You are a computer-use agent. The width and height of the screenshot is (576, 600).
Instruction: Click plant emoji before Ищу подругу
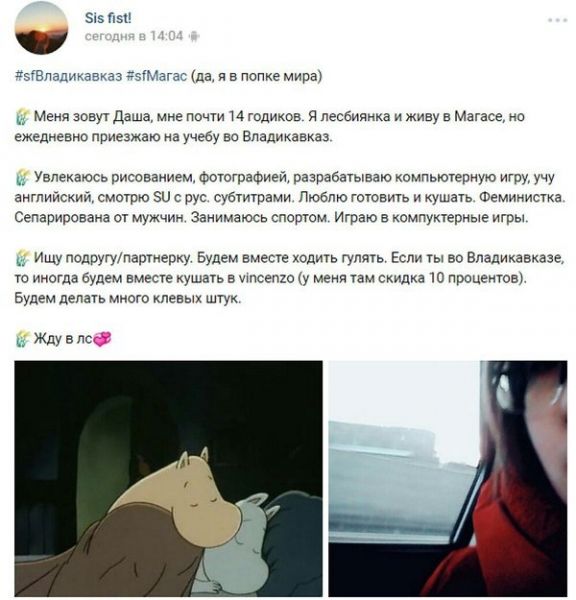click(23, 258)
